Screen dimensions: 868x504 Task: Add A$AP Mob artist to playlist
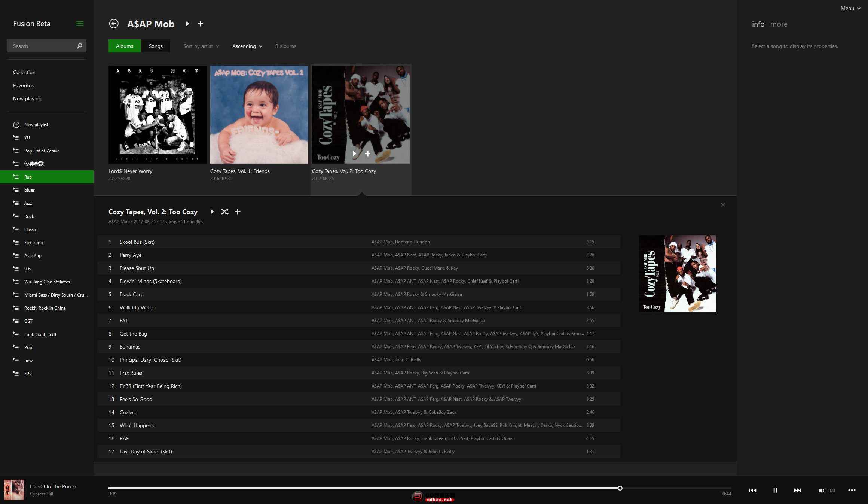pos(200,24)
